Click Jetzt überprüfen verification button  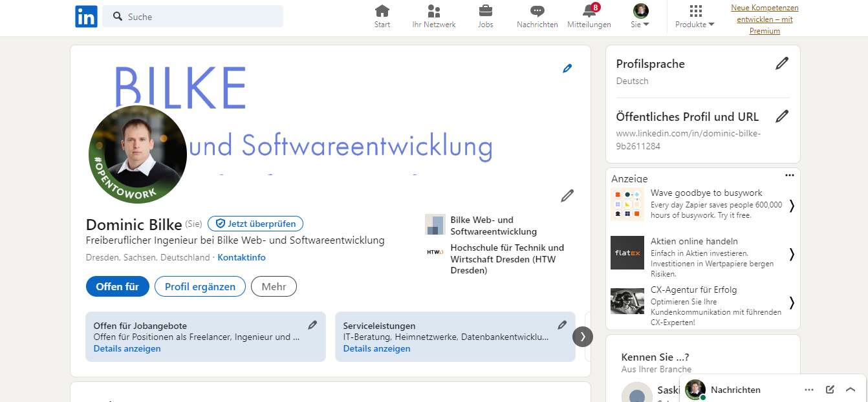[x=255, y=224]
